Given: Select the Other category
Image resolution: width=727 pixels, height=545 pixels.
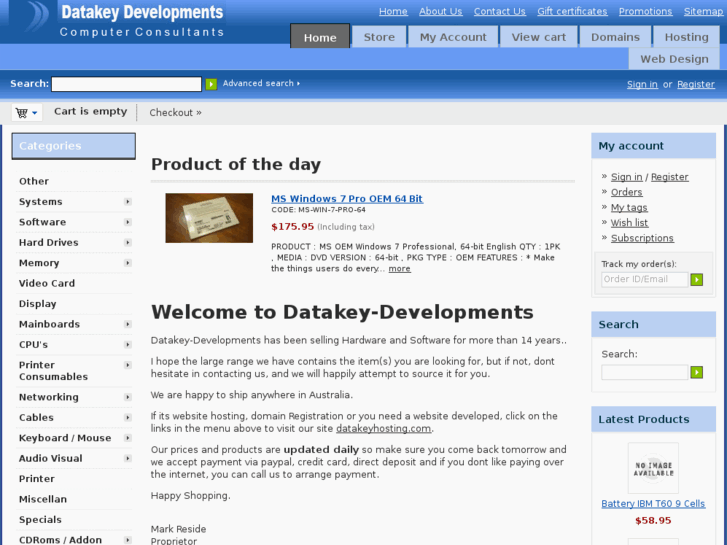Looking at the screenshot, I should click(34, 181).
